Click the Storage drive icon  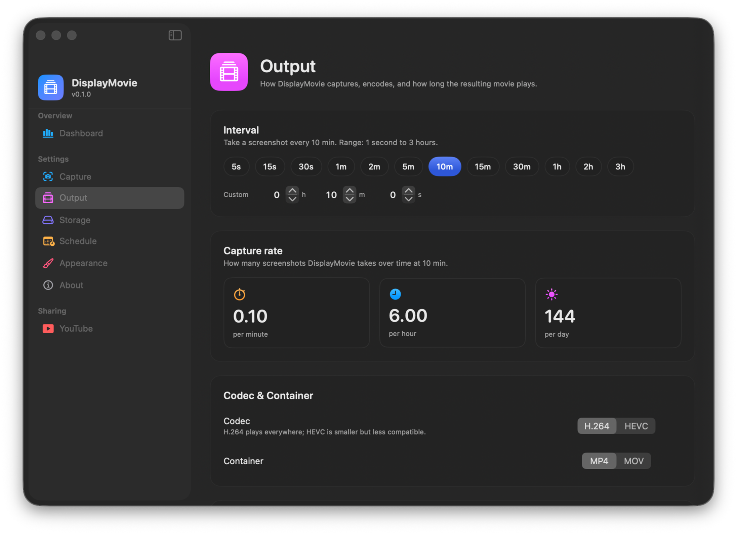point(48,220)
